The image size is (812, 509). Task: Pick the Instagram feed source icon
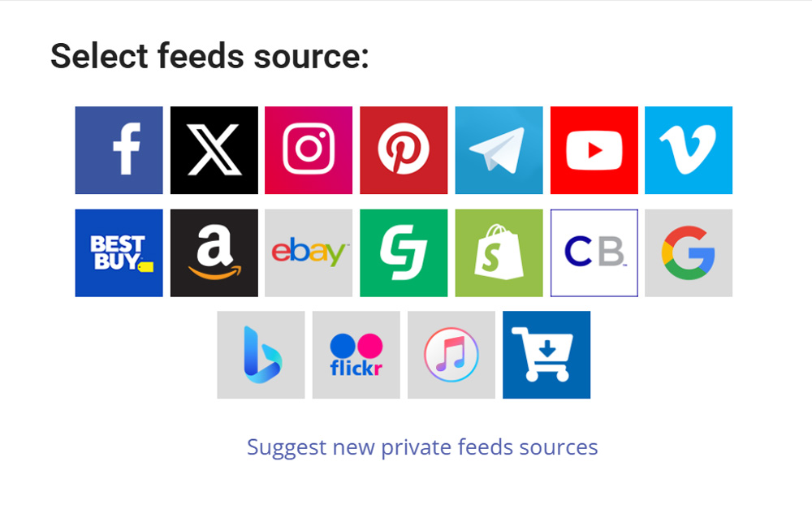click(309, 150)
